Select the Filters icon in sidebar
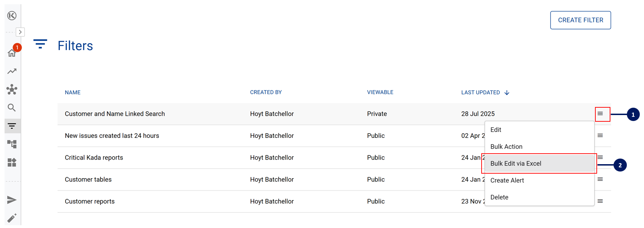Image resolution: width=644 pixels, height=228 pixels. click(12, 126)
